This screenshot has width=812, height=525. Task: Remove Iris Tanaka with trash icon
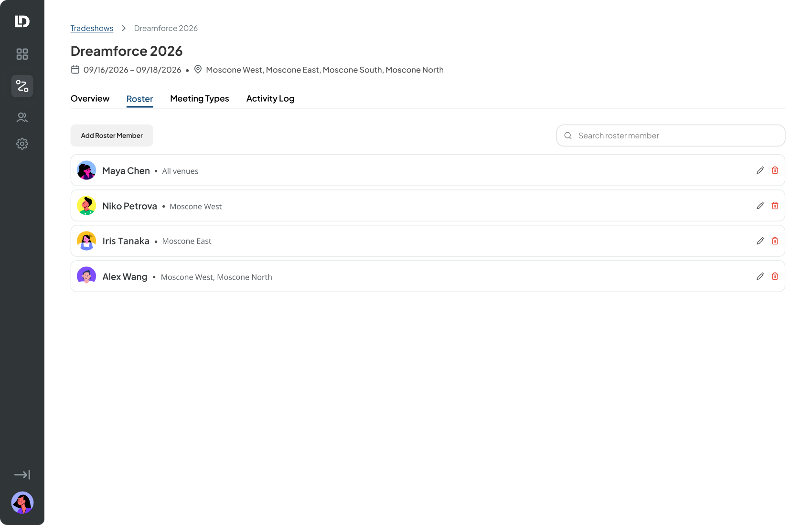point(775,241)
